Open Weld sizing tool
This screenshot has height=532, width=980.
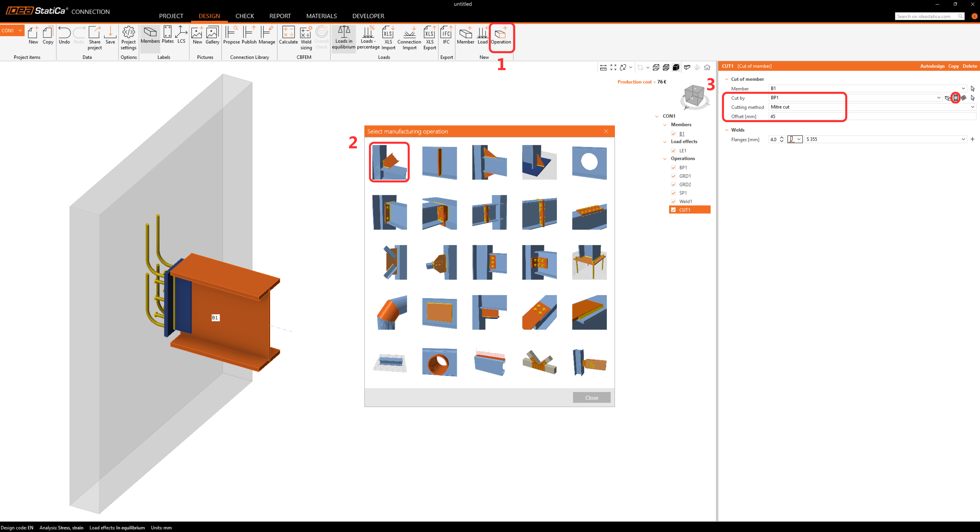tap(306, 37)
